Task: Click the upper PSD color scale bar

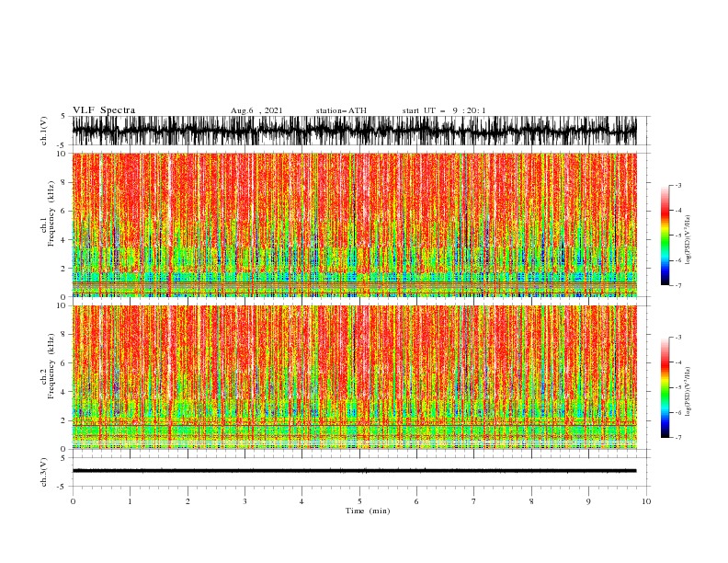Action: 665,236
